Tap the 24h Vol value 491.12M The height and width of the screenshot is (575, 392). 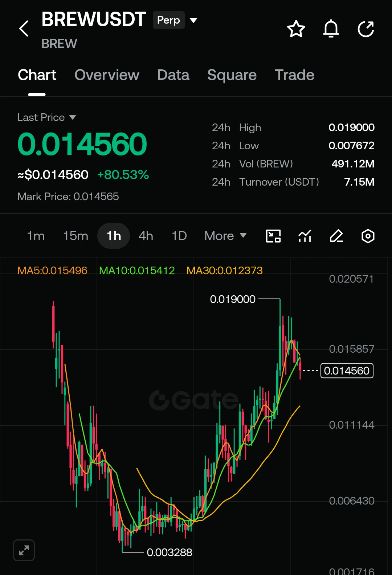pyautogui.click(x=353, y=164)
